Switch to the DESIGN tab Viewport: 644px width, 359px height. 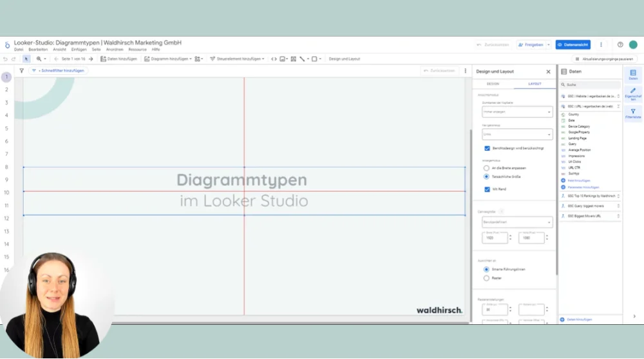coord(493,84)
